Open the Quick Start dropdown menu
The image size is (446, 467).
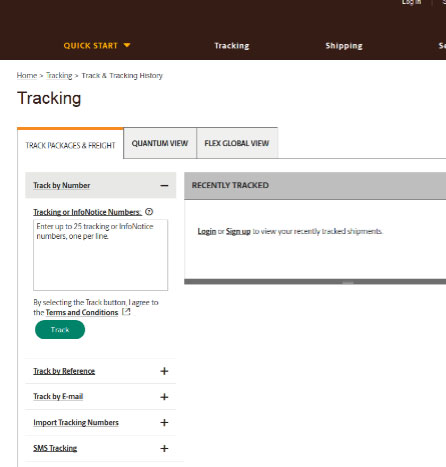pos(97,45)
